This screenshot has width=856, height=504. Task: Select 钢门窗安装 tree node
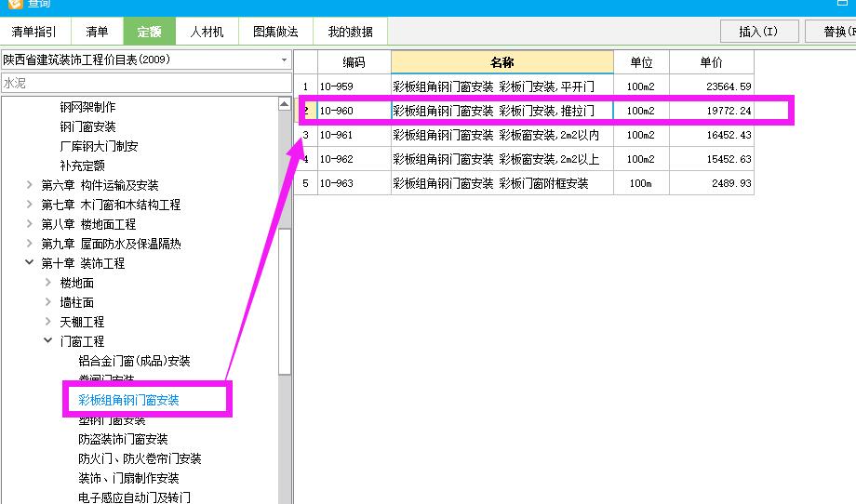[x=87, y=126]
